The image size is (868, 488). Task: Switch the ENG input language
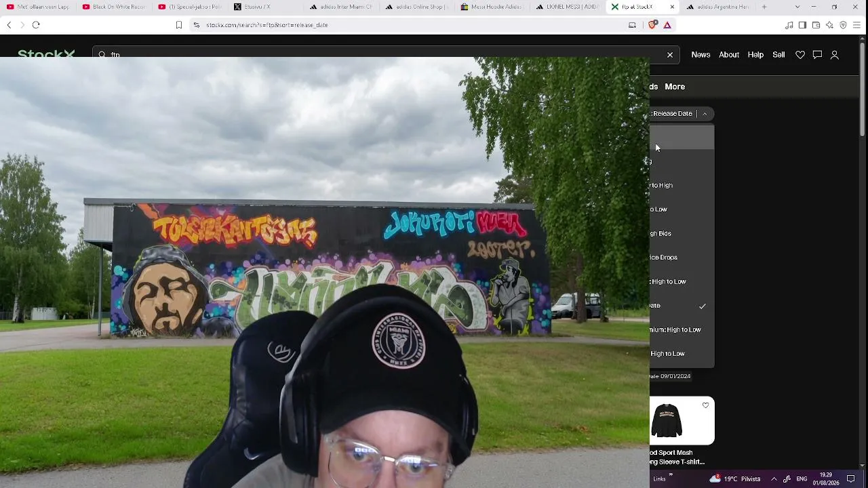pyautogui.click(x=802, y=479)
